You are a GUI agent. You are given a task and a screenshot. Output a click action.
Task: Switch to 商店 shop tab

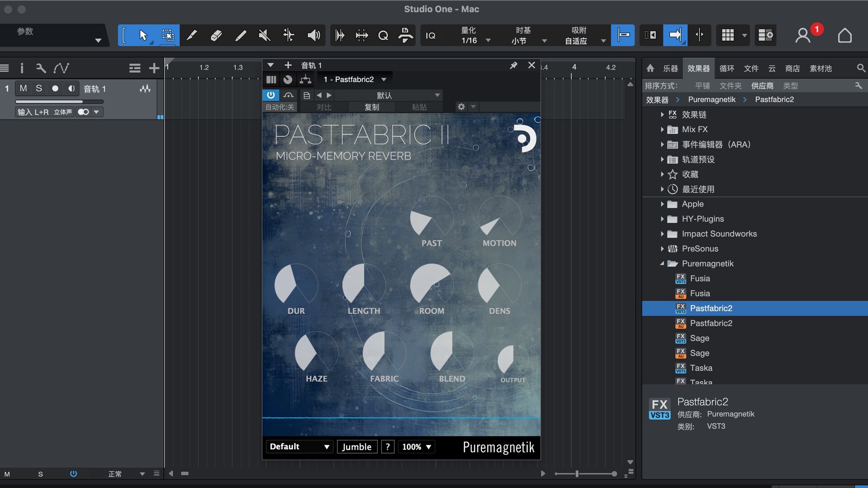[792, 68]
